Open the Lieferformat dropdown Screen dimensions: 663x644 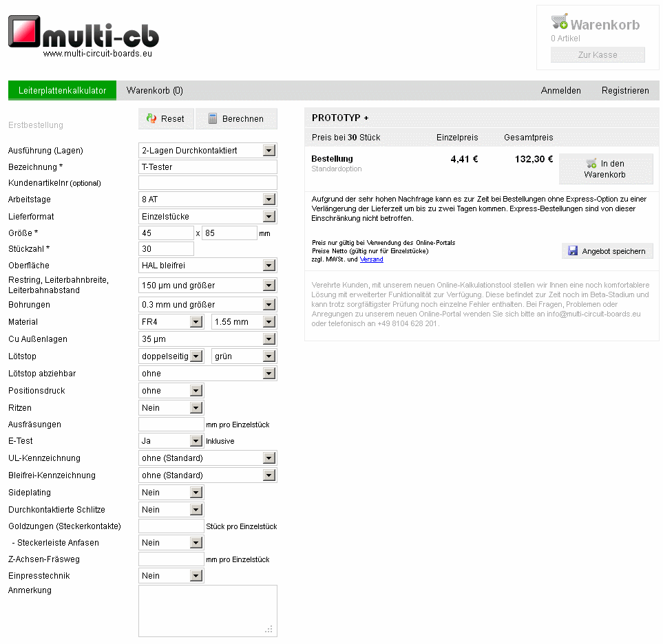coord(208,217)
